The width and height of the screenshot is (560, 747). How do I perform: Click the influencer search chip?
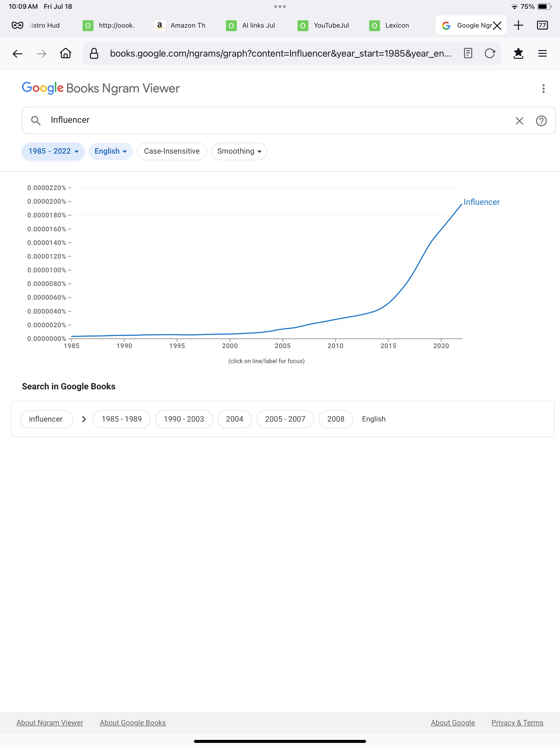[46, 419]
